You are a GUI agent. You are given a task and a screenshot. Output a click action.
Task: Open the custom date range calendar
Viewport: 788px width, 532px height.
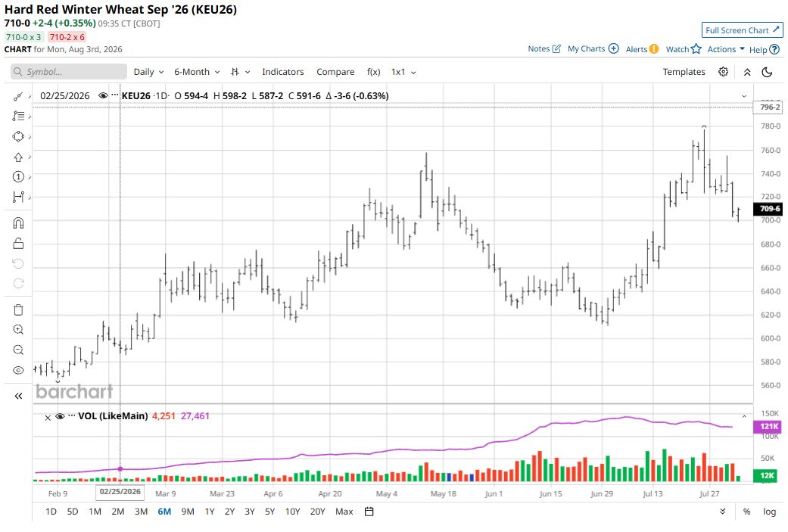coord(369,512)
